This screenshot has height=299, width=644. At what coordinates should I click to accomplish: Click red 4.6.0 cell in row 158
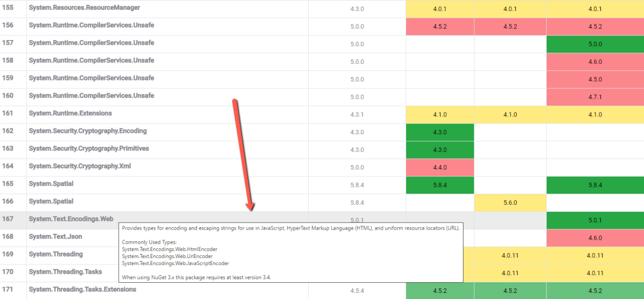[x=595, y=62]
